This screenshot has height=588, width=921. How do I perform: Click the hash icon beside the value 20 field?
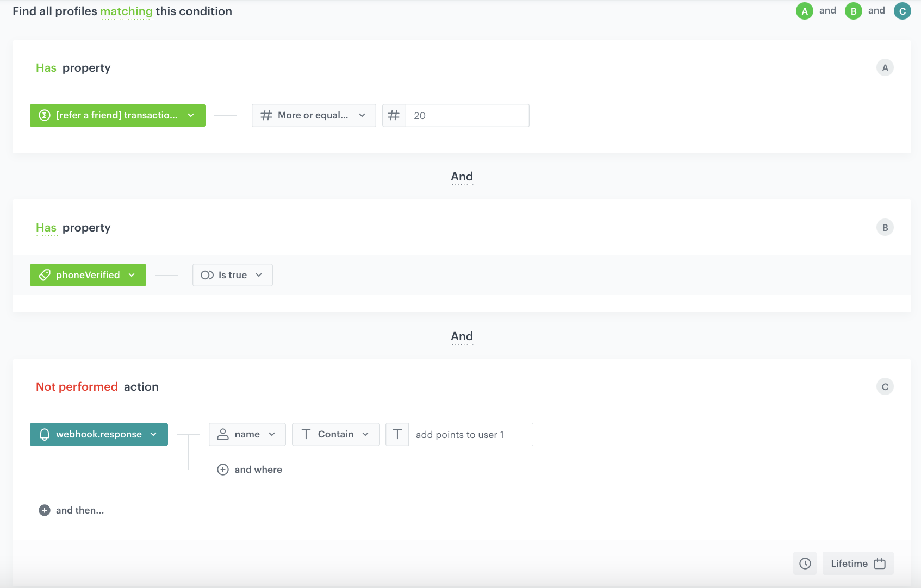[394, 115]
